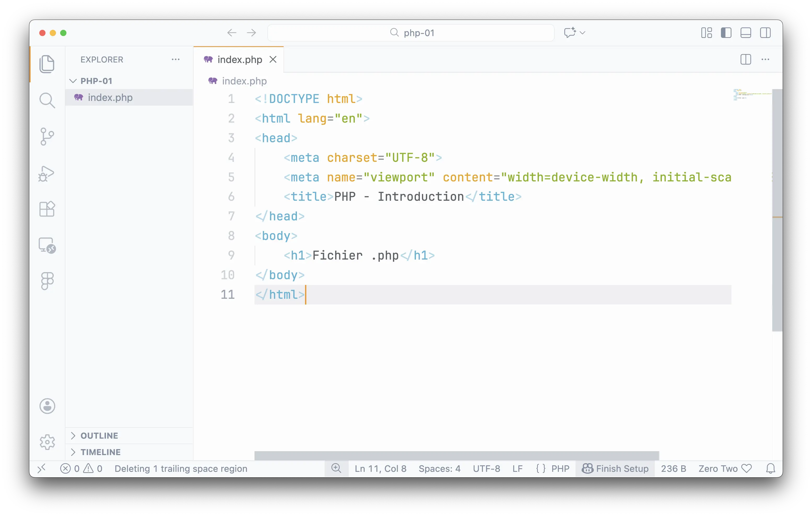The height and width of the screenshot is (516, 812).
Task: Expand the OUTLINE section
Action: pyautogui.click(x=99, y=435)
